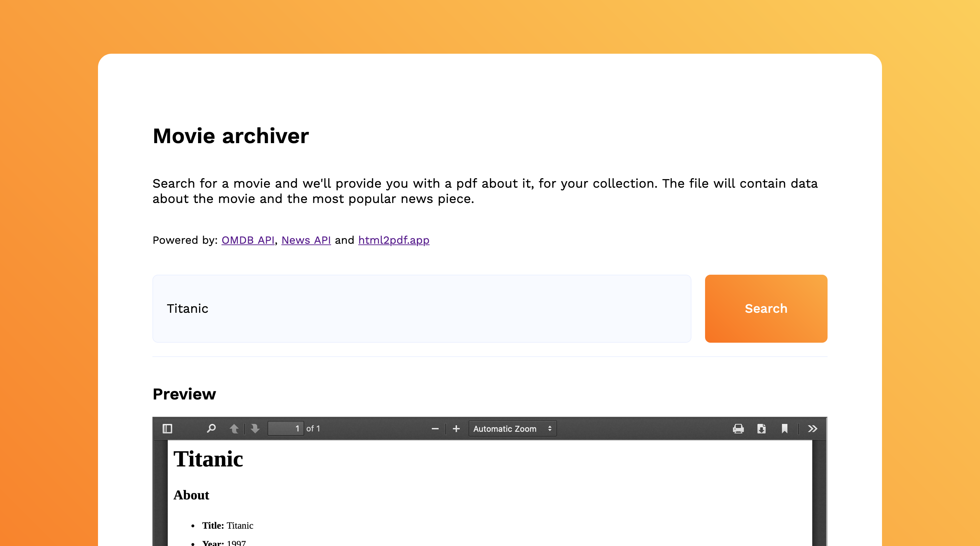Click the expand/overflow icon in PDF toolbar
The height and width of the screenshot is (546, 980).
pyautogui.click(x=814, y=429)
